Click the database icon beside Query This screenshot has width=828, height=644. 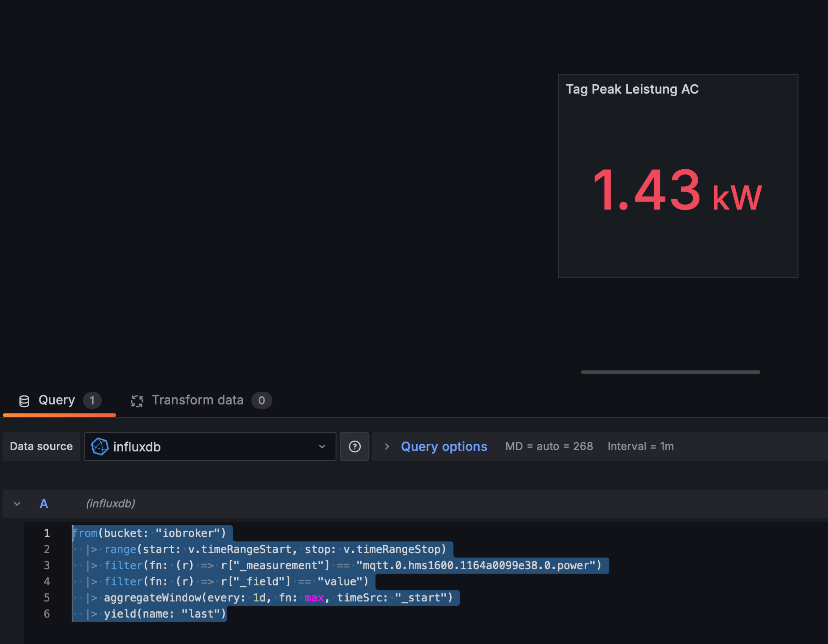pos(24,401)
